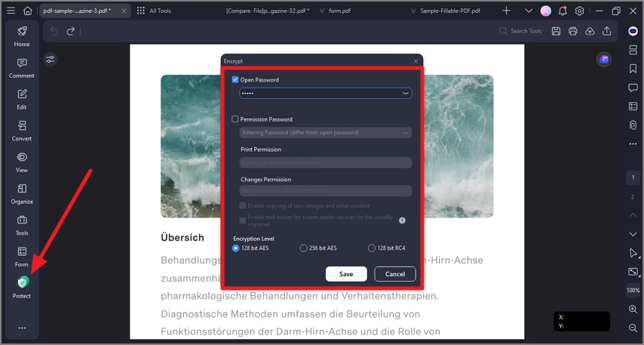644x345 pixels.
Task: Go to the home screen icon
Action: click(27, 11)
